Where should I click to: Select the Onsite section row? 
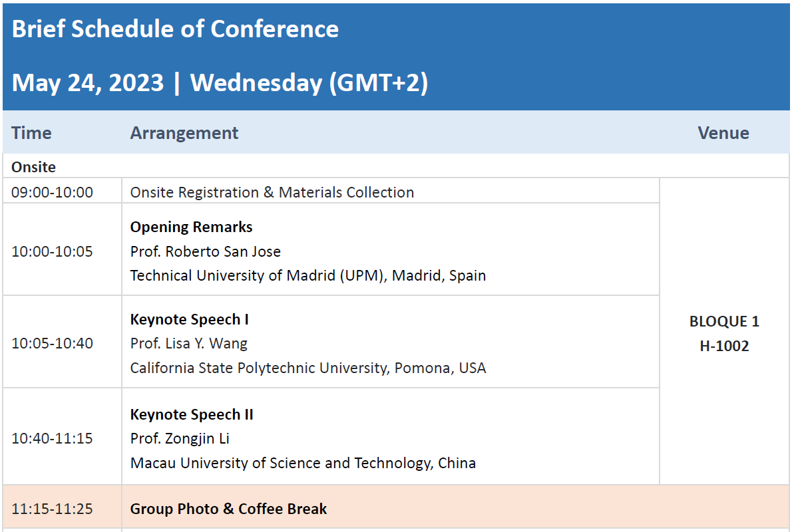(396, 166)
